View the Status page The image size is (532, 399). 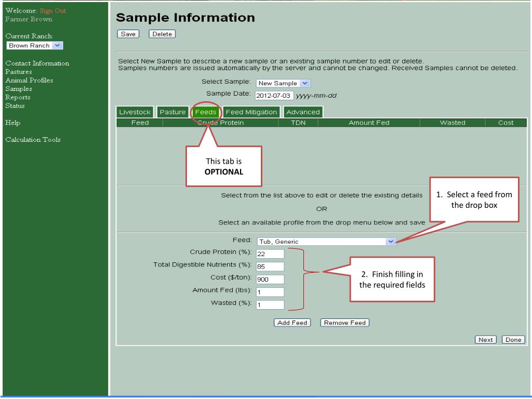coord(15,105)
